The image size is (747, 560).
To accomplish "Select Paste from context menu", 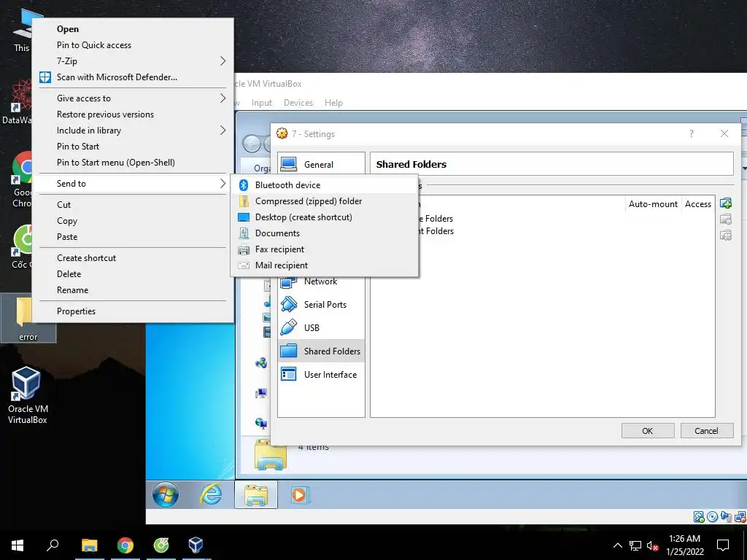I will tap(133, 237).
